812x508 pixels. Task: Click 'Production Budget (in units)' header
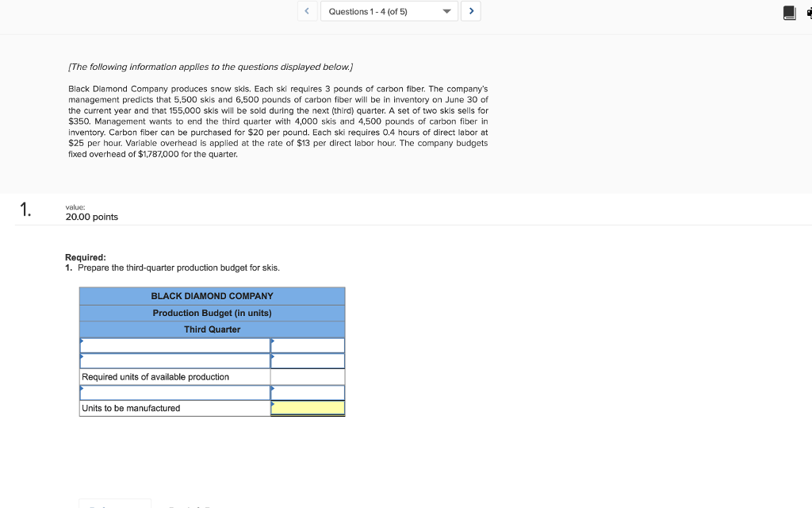[212, 313]
